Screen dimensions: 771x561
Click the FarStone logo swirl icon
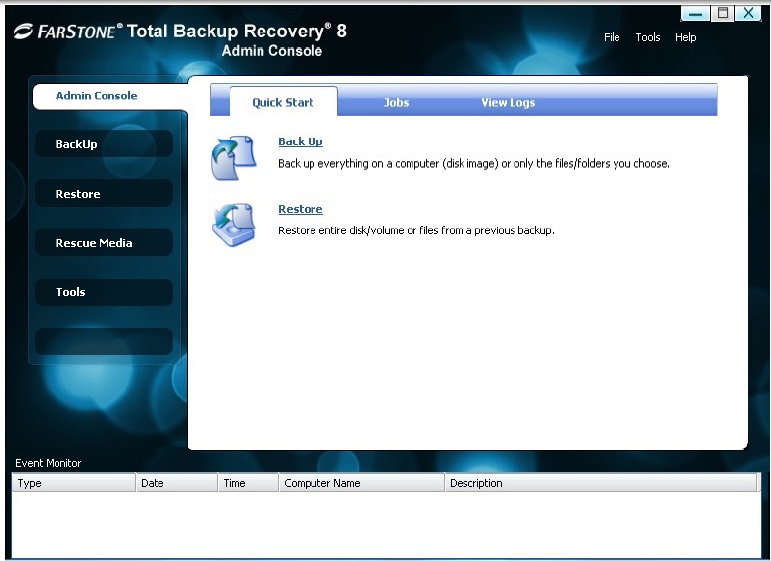pos(24,31)
